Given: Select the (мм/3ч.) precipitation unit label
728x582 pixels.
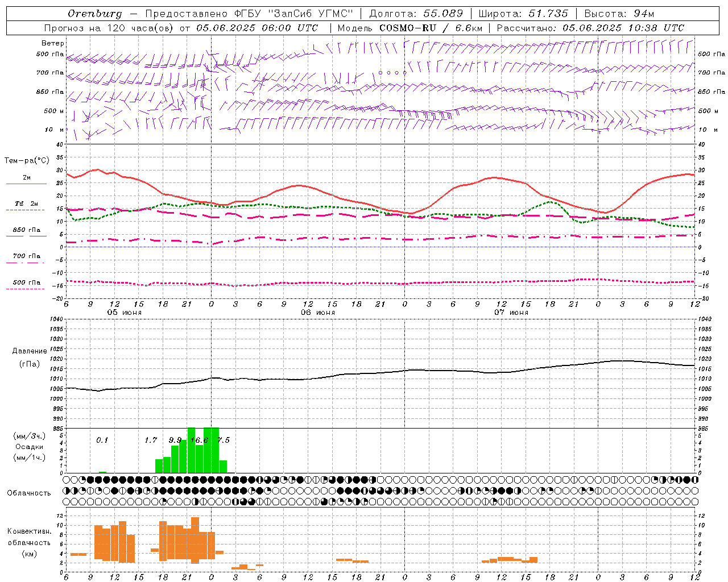Looking at the screenshot, I should click(x=30, y=436).
